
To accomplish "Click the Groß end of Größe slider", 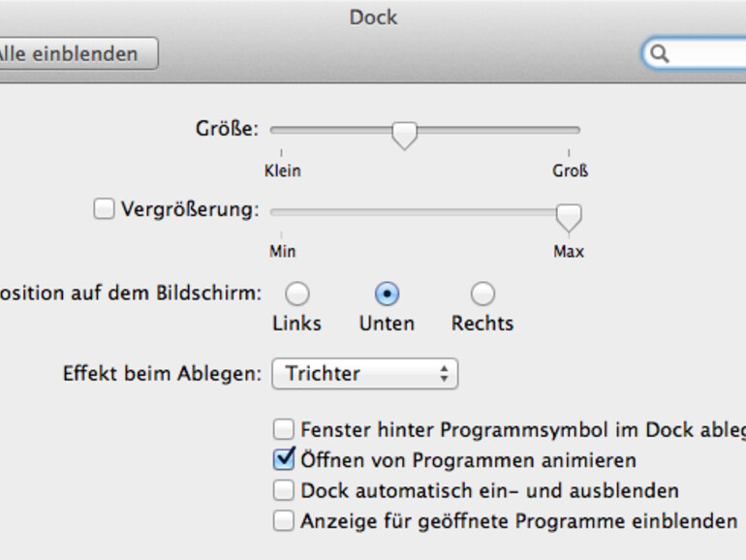I will tap(569, 130).
